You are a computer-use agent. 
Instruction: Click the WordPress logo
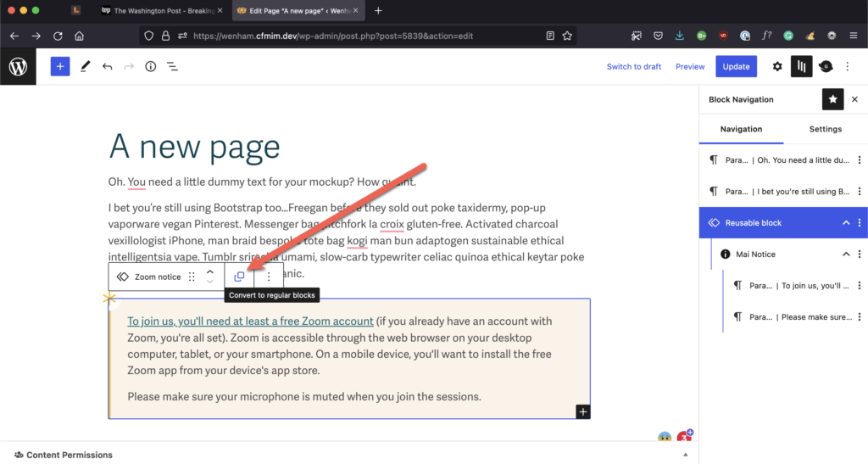[x=18, y=66]
